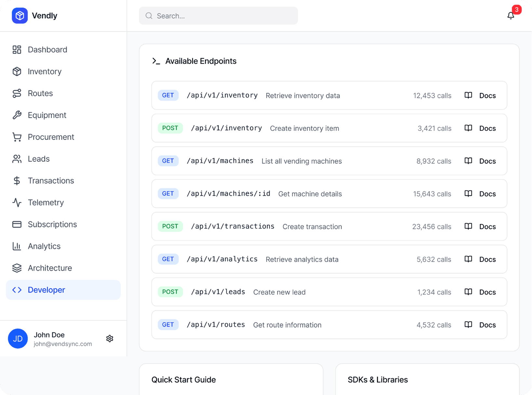Image resolution: width=532 pixels, height=395 pixels.
Task: Click the Transactions dollar icon
Action: 17,180
